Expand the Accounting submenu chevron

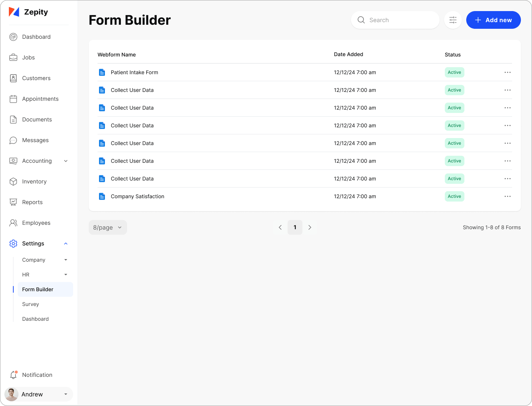pos(66,161)
